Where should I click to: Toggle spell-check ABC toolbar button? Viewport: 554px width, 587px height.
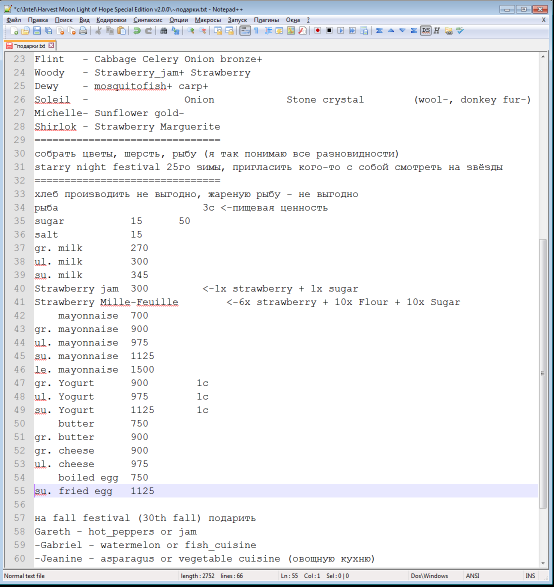click(426, 31)
